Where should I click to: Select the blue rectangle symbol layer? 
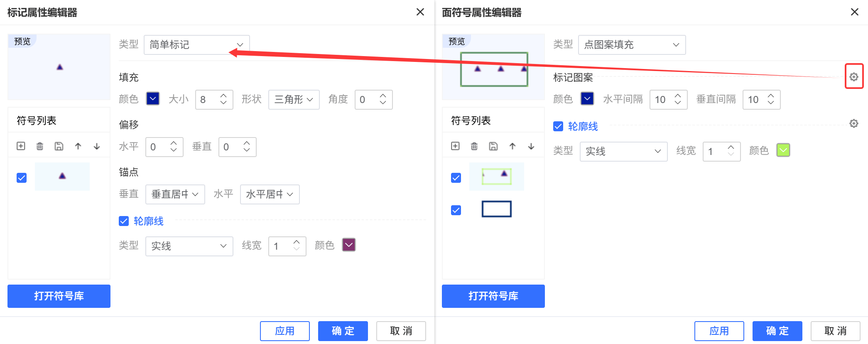(x=496, y=209)
